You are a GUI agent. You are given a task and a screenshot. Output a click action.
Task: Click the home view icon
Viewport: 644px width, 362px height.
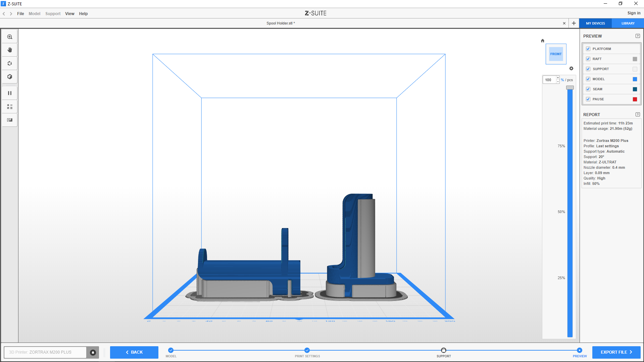tap(543, 41)
